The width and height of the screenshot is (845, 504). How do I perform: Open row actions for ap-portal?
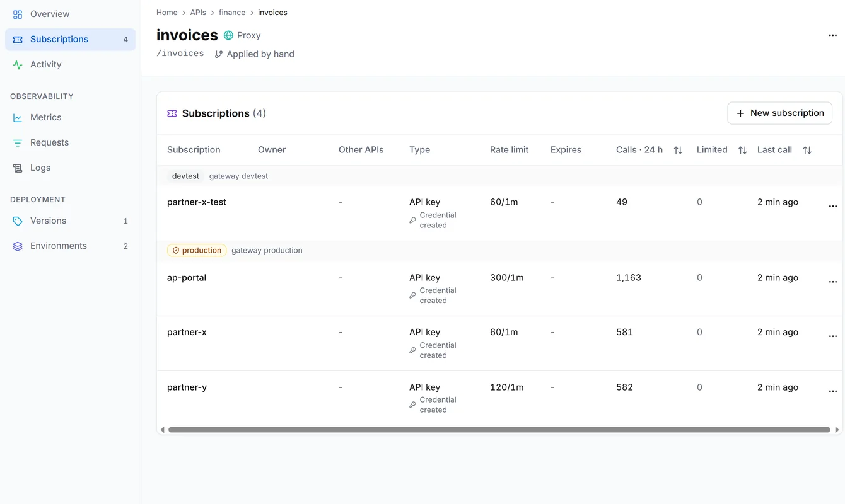pos(832,282)
